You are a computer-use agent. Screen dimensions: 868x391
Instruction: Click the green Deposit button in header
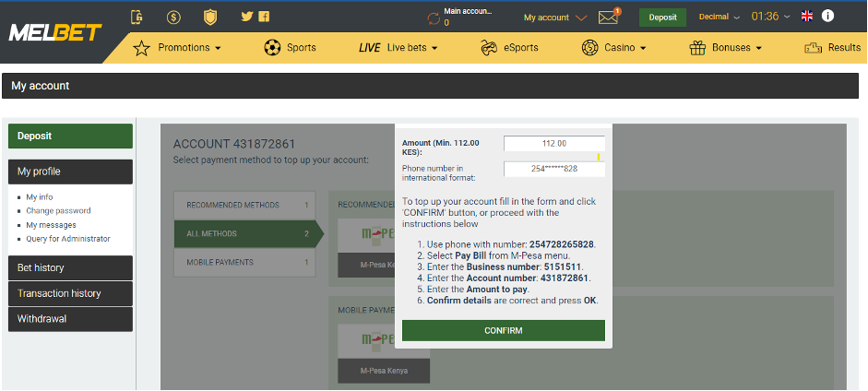662,18
